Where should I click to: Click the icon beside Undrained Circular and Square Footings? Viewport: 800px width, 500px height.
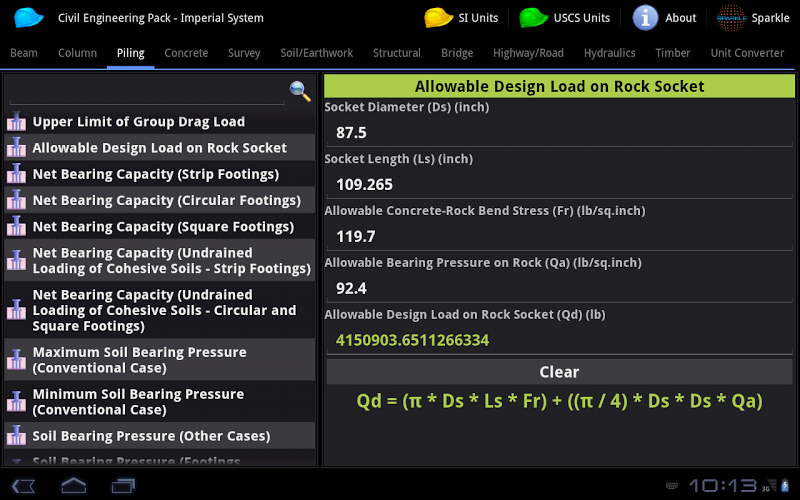click(16, 310)
